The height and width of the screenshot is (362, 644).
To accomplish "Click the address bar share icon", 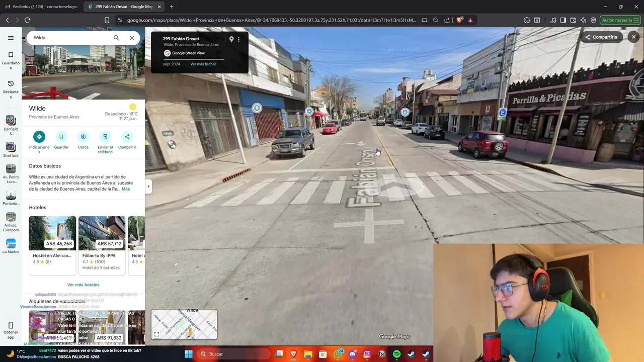I will (x=447, y=20).
